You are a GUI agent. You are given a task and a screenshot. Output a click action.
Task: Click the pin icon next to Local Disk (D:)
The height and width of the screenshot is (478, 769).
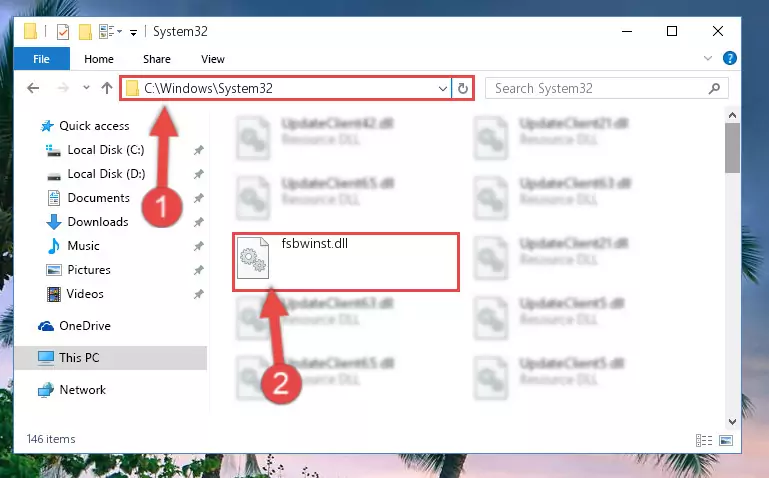[x=199, y=175]
